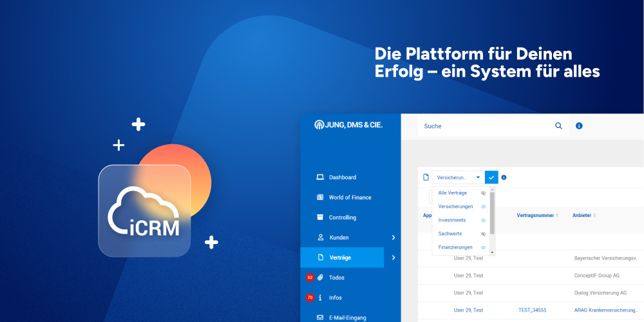Click User 29, Test in the Bayerischer row
Image resolution: width=644 pixels, height=322 pixels.
click(468, 258)
